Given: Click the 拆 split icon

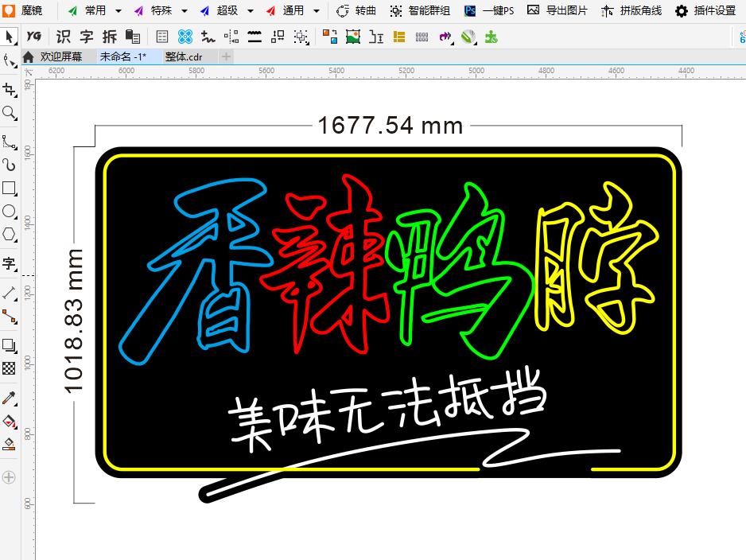Looking at the screenshot, I should coord(110,36).
